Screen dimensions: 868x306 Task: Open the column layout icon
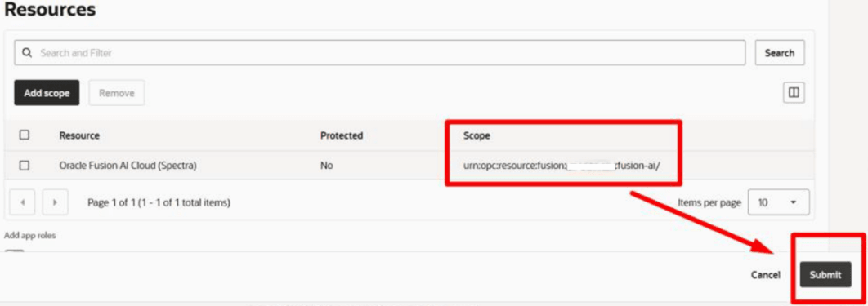click(x=794, y=93)
